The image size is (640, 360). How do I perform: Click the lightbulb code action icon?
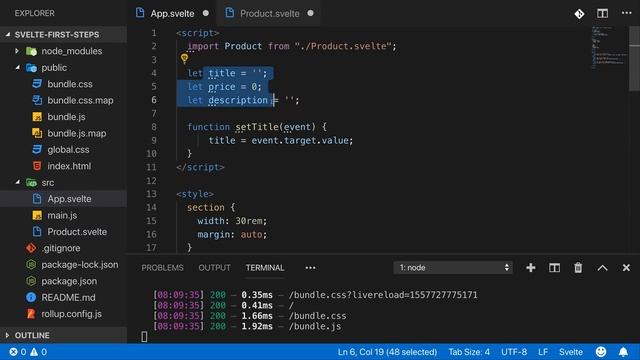(x=184, y=59)
